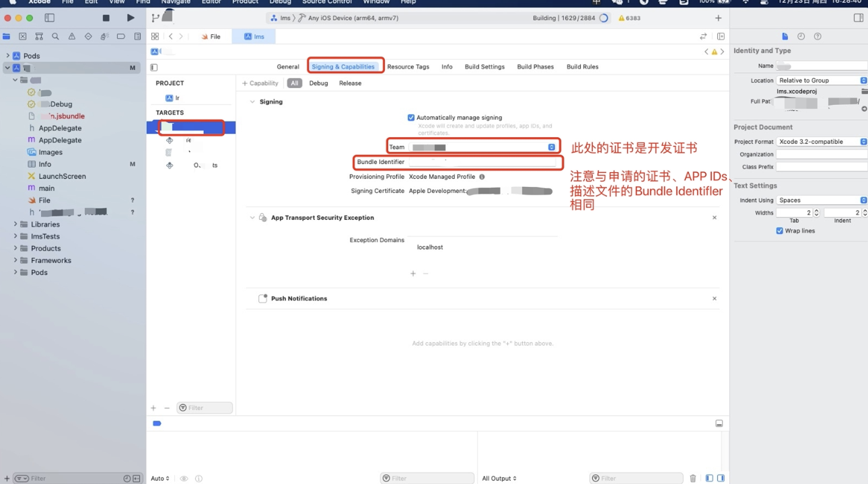Hide the project and targets list

click(154, 67)
